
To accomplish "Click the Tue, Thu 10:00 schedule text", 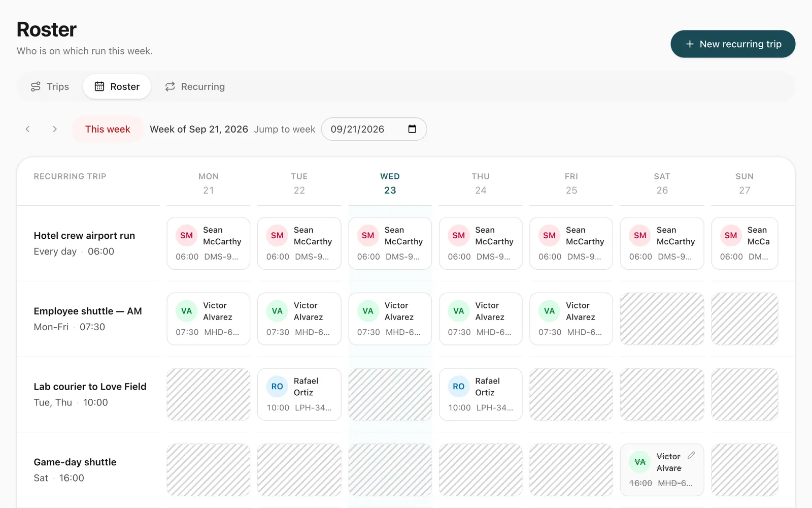I will (71, 403).
